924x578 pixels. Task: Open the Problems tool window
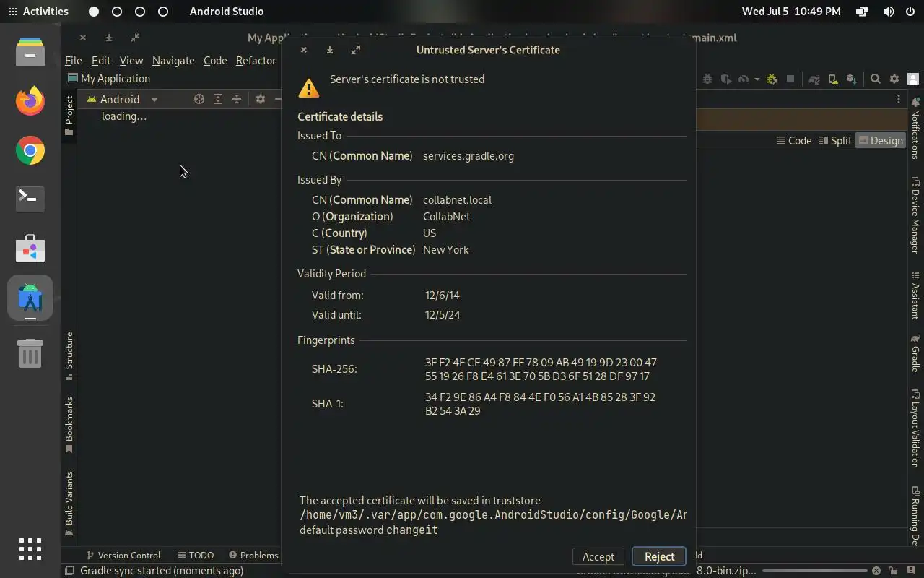click(253, 555)
